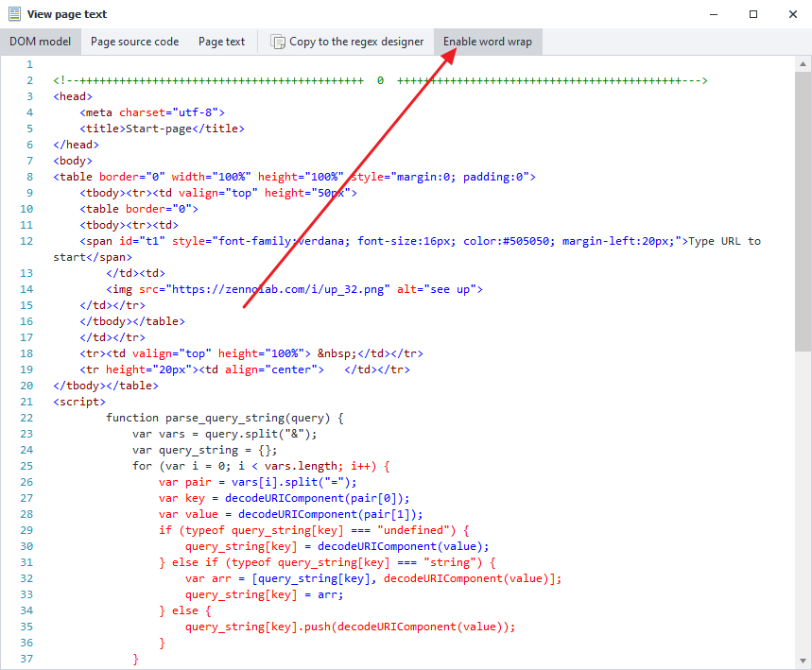
Task: Toggle Enable word wrap
Action: [488, 42]
